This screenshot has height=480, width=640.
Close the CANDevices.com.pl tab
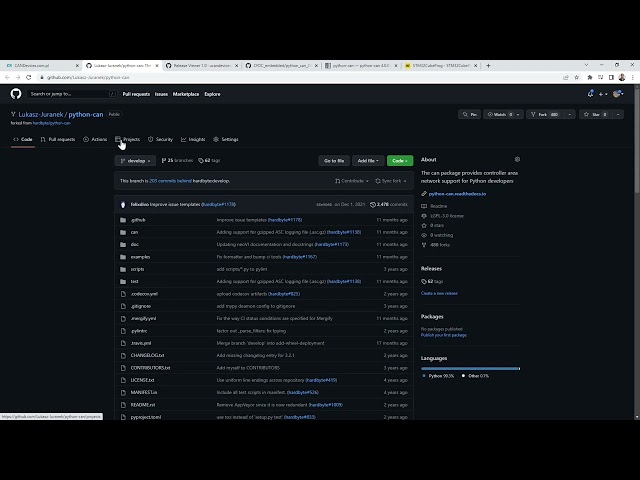click(77, 65)
